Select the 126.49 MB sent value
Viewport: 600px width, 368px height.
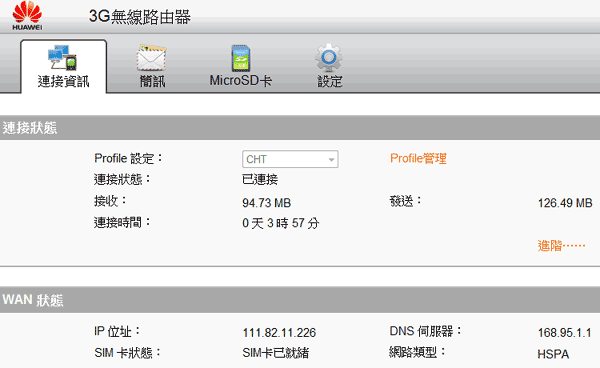coord(565,203)
